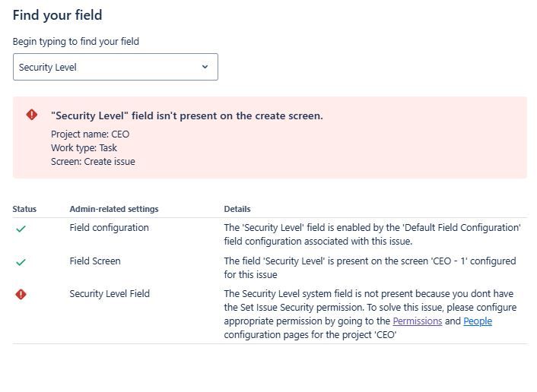Click the 'Work type: Task' line

(x=84, y=148)
